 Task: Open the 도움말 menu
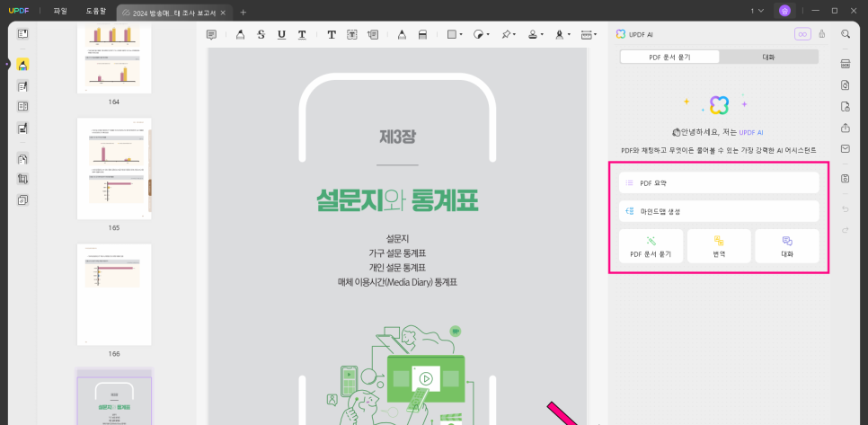96,11
